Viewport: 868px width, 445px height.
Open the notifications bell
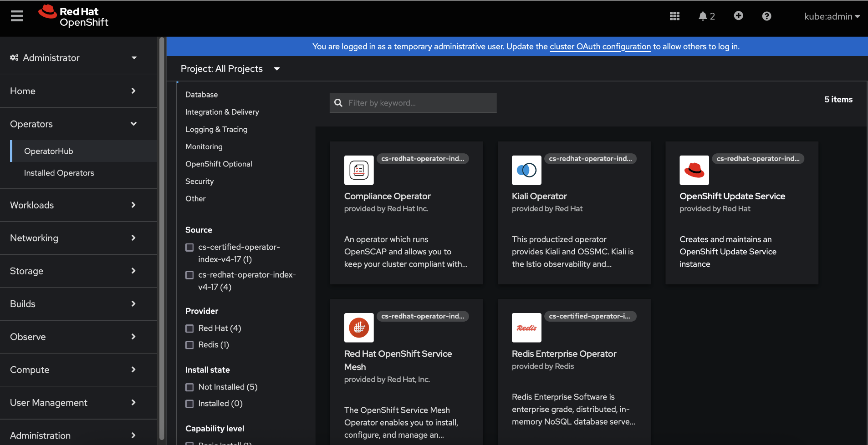pos(703,16)
